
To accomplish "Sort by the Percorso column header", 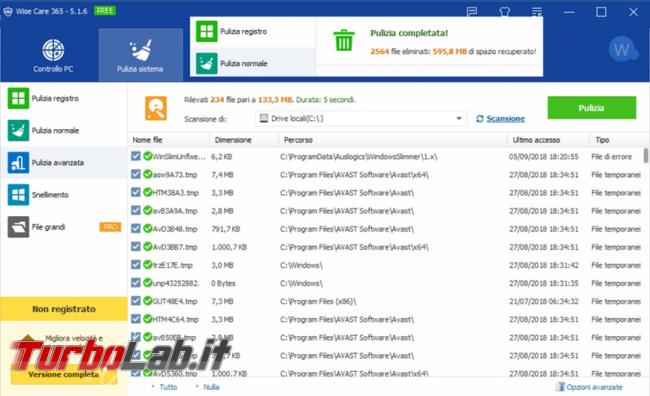I will point(393,140).
